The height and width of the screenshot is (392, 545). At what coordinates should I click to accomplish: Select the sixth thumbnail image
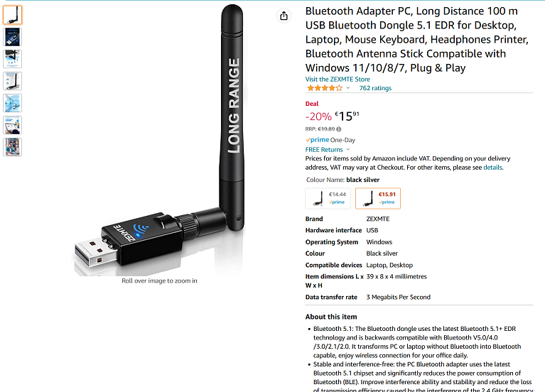point(13,125)
